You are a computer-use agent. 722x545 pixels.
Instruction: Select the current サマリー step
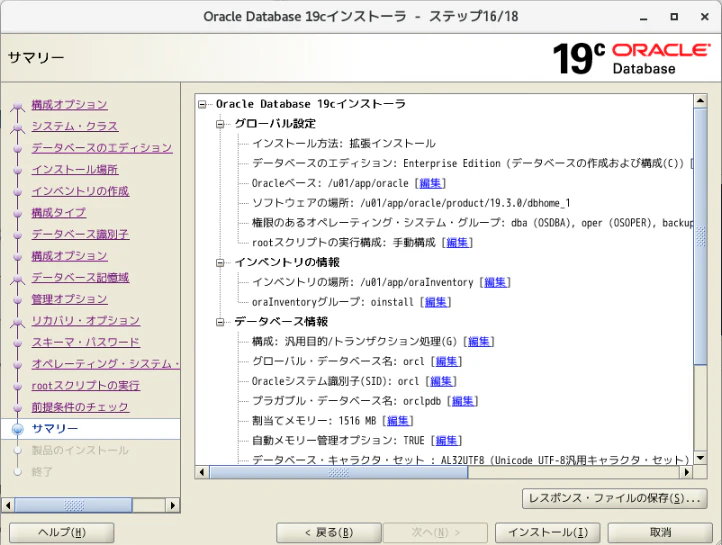click(x=55, y=429)
